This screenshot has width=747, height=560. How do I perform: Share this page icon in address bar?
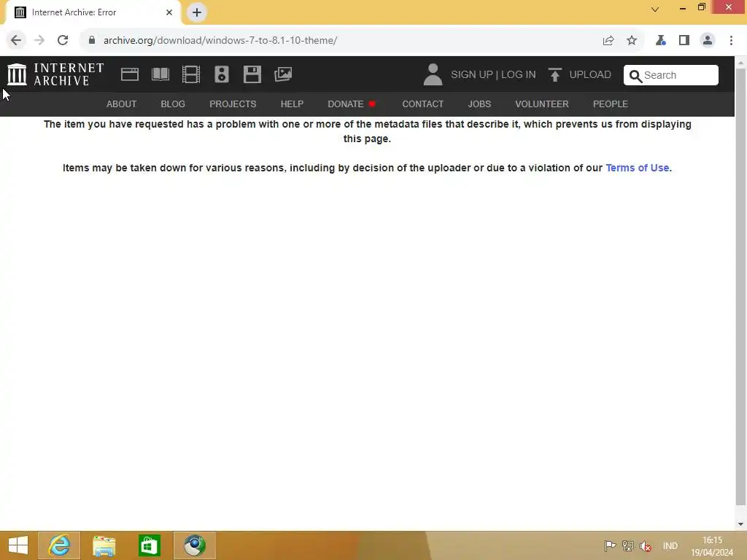(608, 41)
